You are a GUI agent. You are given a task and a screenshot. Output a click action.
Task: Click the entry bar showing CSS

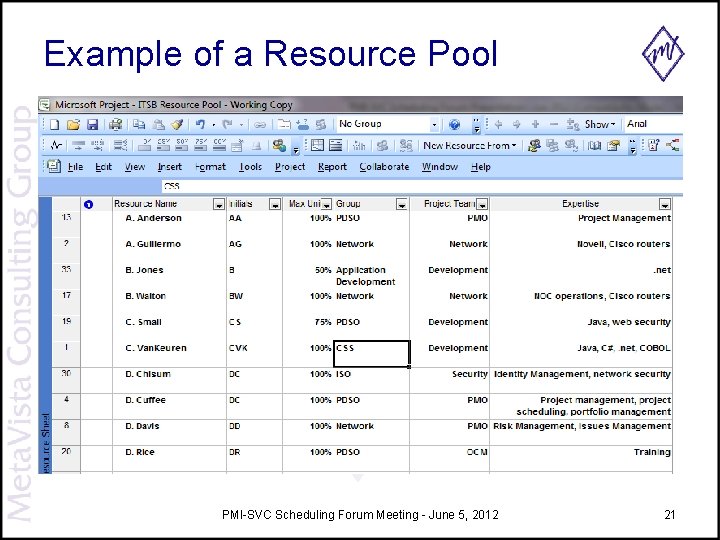click(422, 186)
